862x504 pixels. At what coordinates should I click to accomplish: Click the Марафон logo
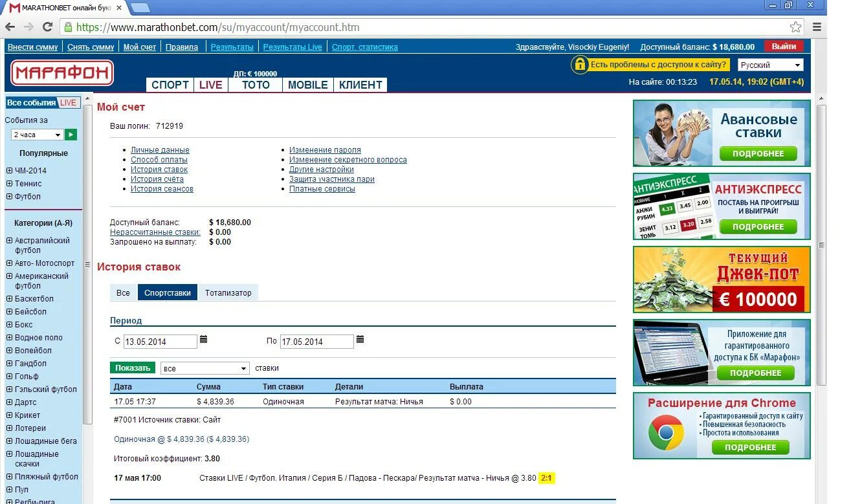coord(62,72)
